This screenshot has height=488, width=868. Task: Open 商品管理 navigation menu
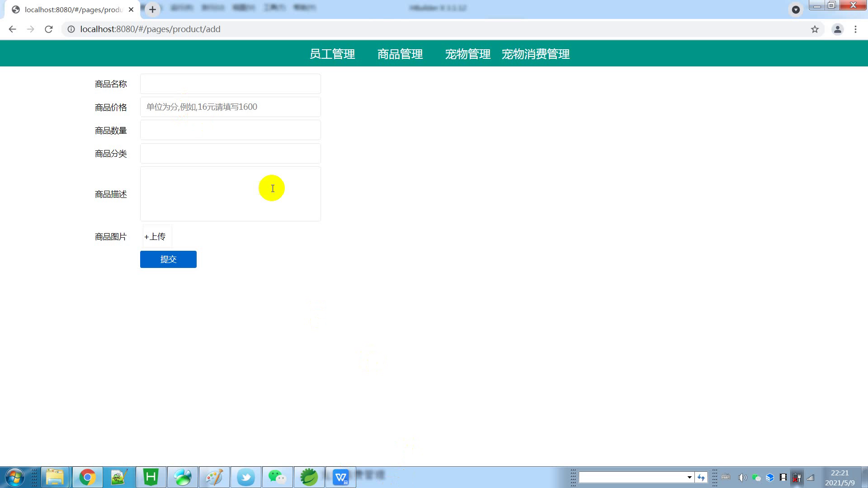400,54
